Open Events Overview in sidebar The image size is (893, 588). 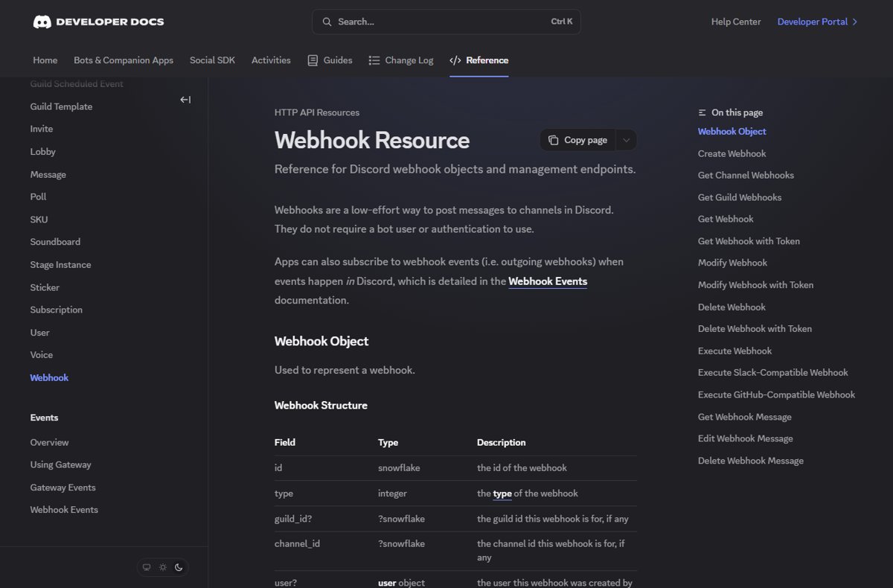tap(49, 442)
